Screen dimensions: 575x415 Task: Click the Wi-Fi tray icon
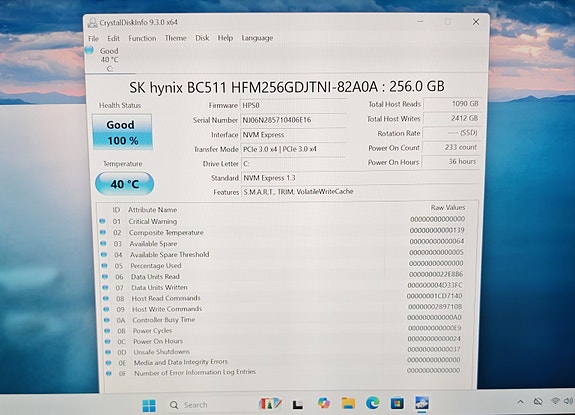(555, 401)
